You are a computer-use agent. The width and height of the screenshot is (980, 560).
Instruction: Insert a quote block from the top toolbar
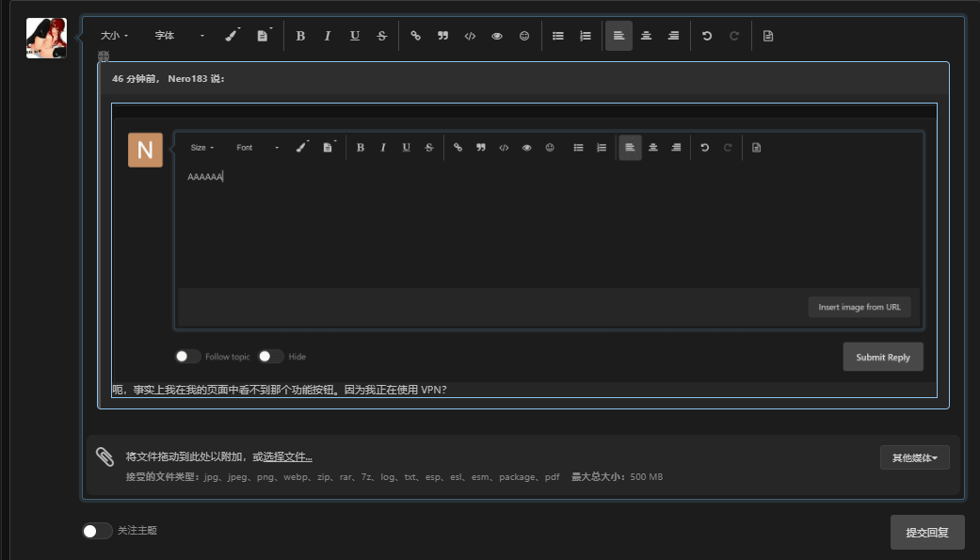pos(442,36)
